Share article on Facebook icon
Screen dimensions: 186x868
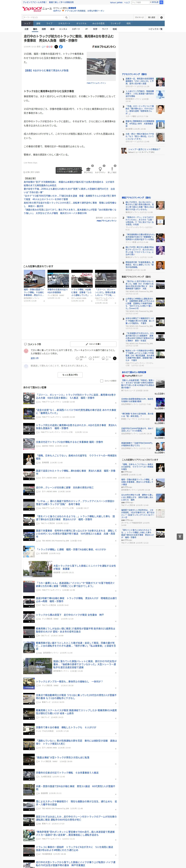61,47
